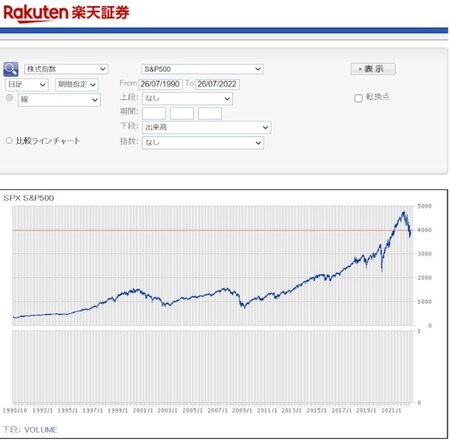
Task: Click the 2013/1 x-axis label
Action: pos(292,410)
